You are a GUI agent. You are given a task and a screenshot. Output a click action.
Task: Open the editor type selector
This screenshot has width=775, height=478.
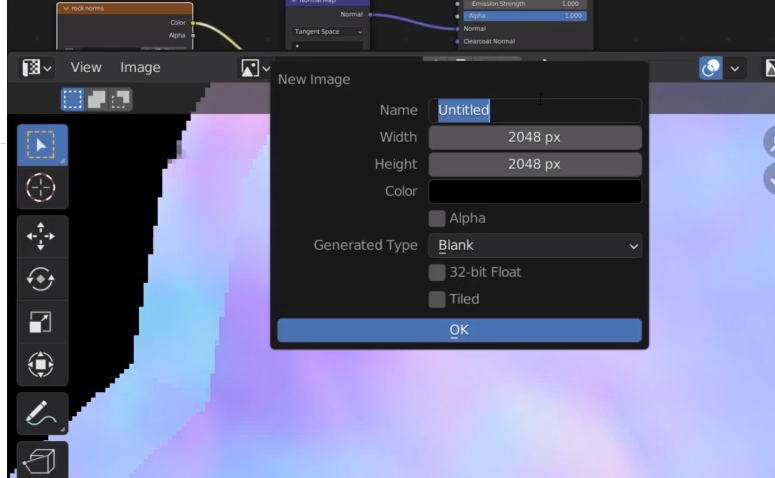(37, 68)
